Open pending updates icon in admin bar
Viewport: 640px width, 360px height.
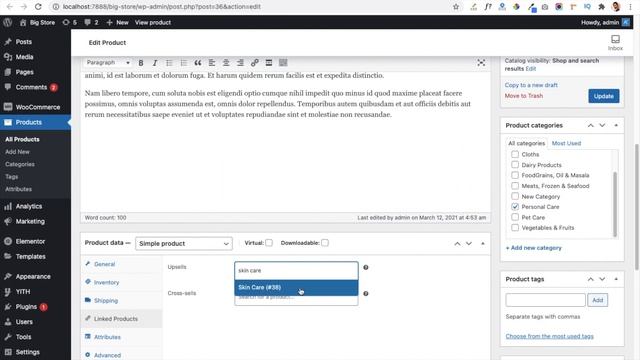point(69,22)
